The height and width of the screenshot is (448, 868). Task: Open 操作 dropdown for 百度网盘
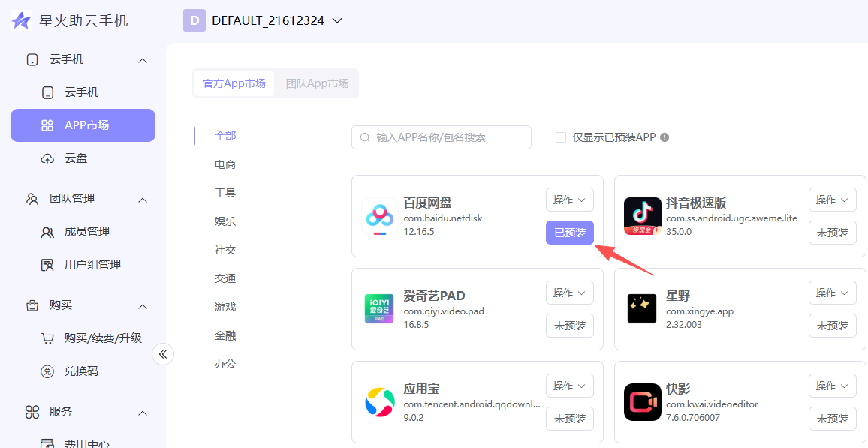coord(569,200)
